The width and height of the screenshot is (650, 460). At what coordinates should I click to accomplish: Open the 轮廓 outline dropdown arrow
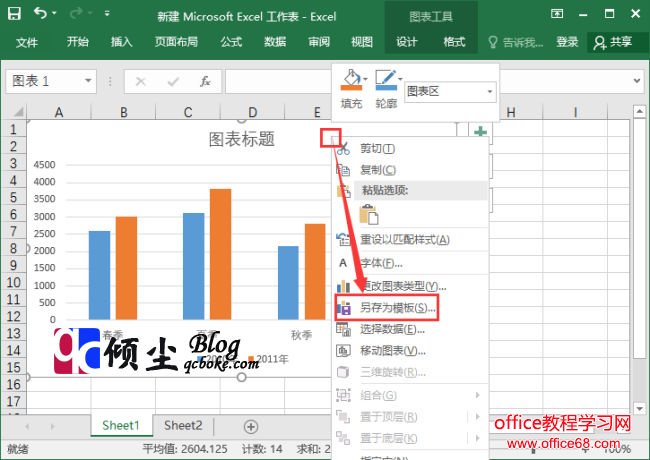pyautogui.click(x=400, y=79)
